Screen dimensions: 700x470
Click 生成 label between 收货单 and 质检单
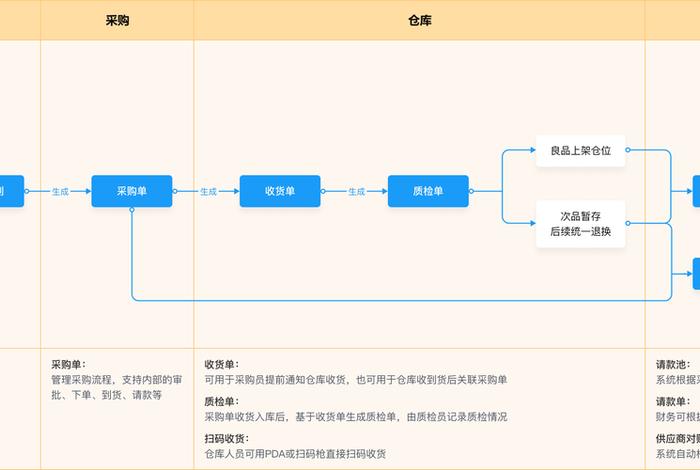click(x=356, y=191)
